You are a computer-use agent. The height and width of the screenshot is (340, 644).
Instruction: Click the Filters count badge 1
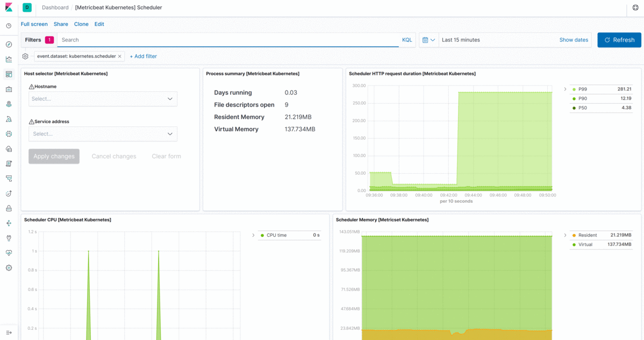tap(49, 40)
